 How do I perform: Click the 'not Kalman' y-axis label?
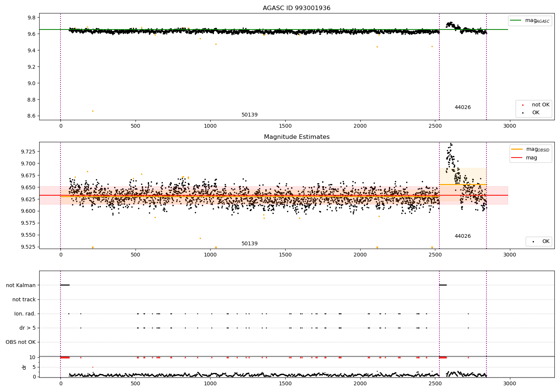tap(21, 285)
